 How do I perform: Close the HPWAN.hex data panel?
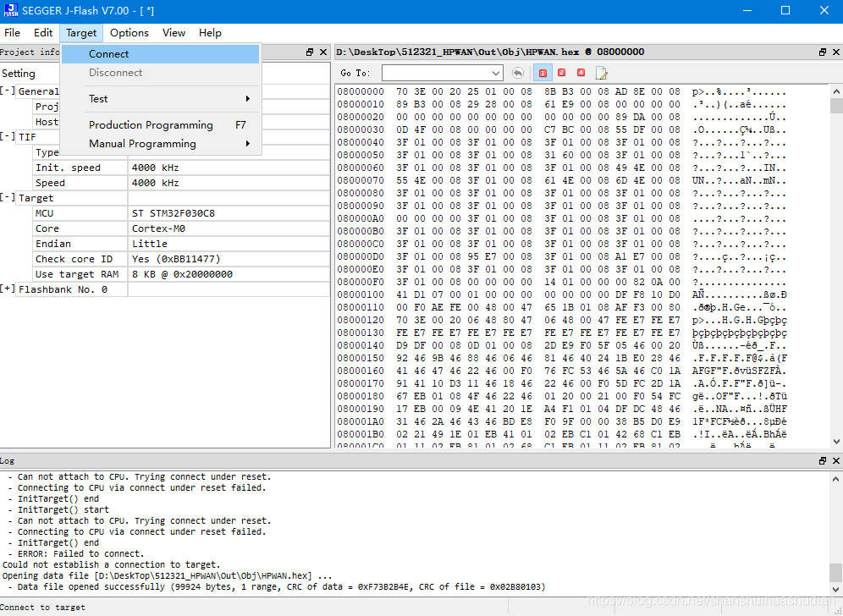point(836,52)
